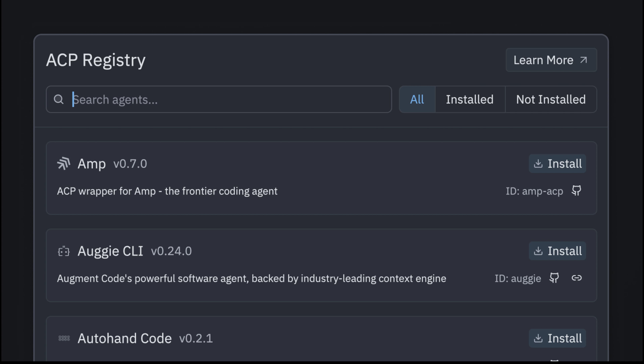Select the All filter
Image resolution: width=644 pixels, height=364 pixels.
(x=417, y=99)
